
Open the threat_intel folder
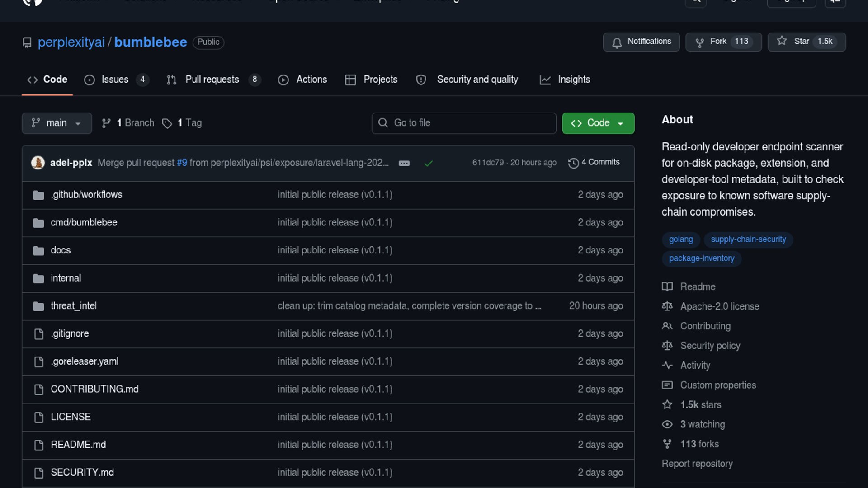(74, 306)
